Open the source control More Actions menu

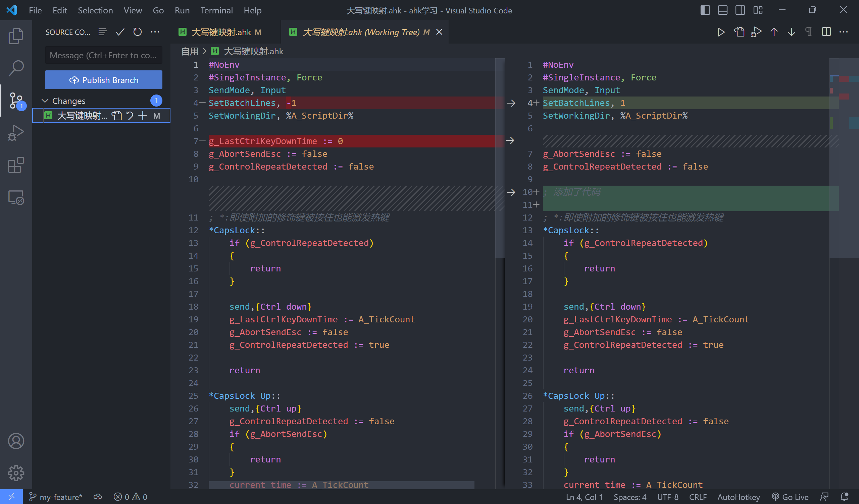tap(155, 32)
